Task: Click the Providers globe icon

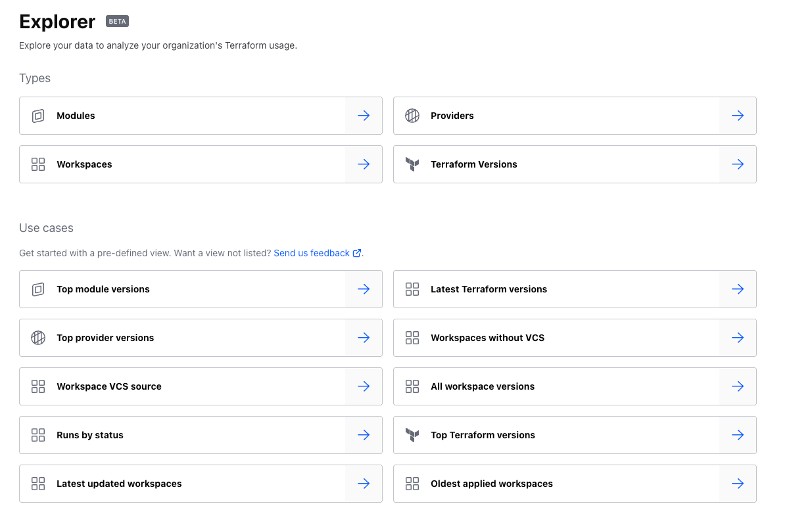Action: tap(412, 116)
